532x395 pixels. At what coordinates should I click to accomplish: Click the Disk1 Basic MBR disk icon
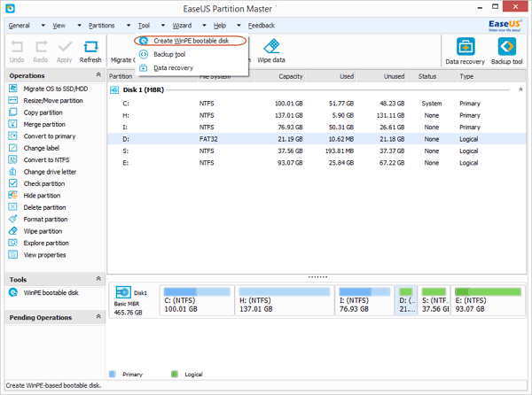tap(123, 292)
